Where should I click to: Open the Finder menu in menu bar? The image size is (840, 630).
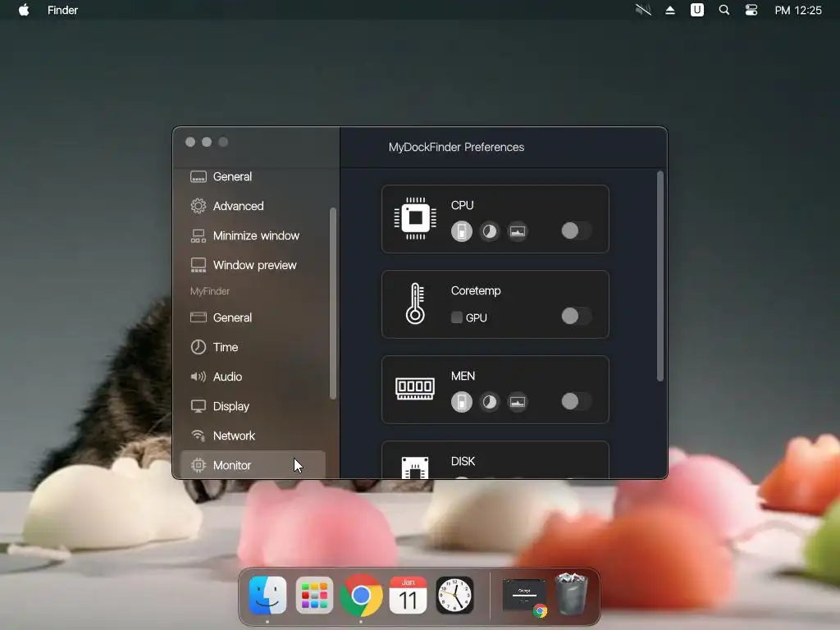[62, 10]
